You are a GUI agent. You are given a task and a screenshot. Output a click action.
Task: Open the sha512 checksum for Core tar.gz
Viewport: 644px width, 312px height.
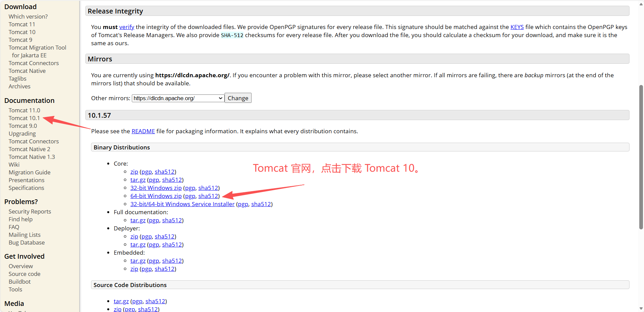172,180
